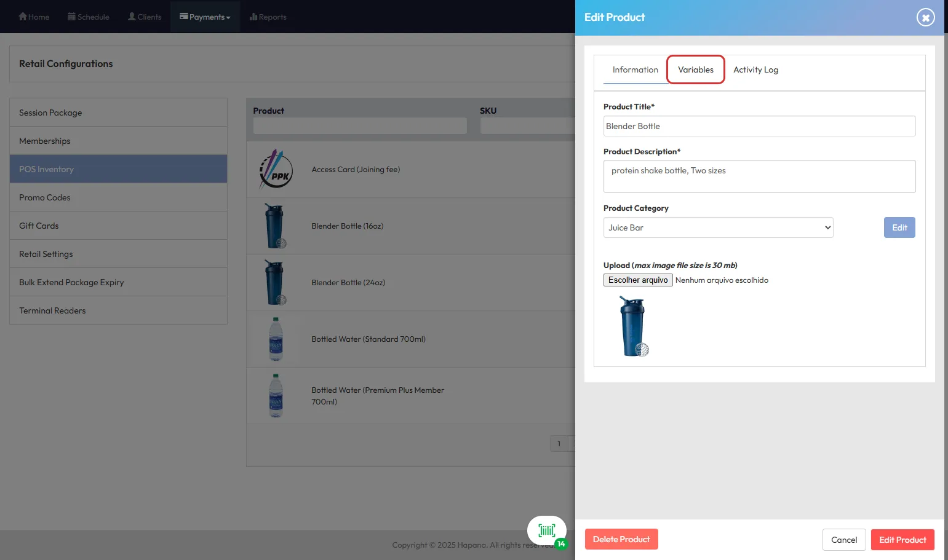
Task: Switch to the Variables tab
Action: (696, 69)
